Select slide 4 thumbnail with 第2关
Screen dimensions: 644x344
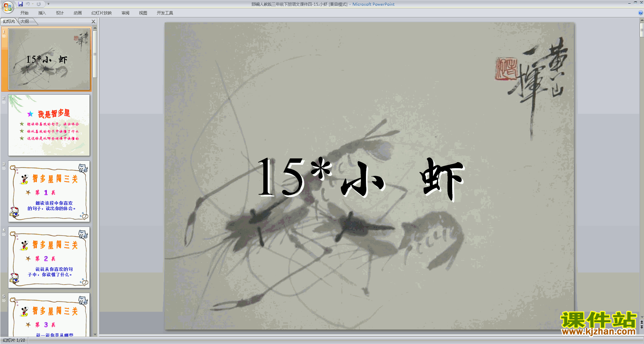[49, 257]
